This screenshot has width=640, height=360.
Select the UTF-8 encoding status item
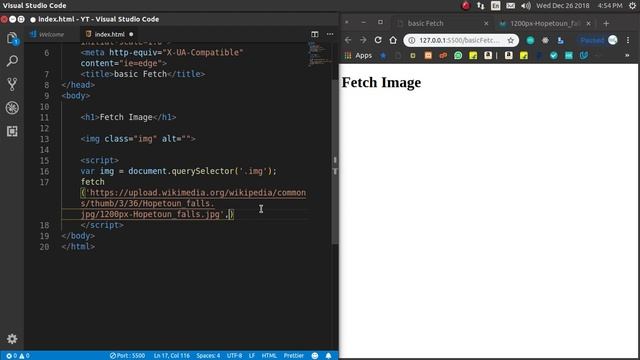click(234, 356)
